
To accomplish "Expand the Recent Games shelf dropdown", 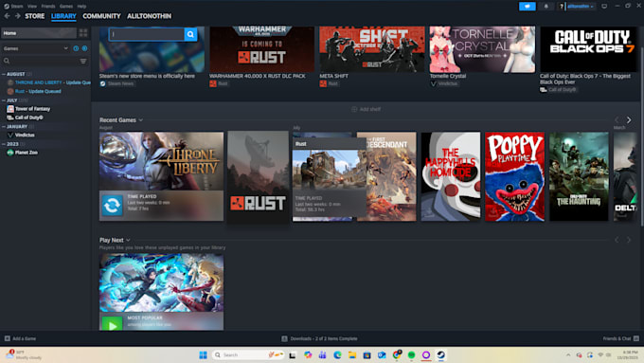I will click(x=141, y=120).
